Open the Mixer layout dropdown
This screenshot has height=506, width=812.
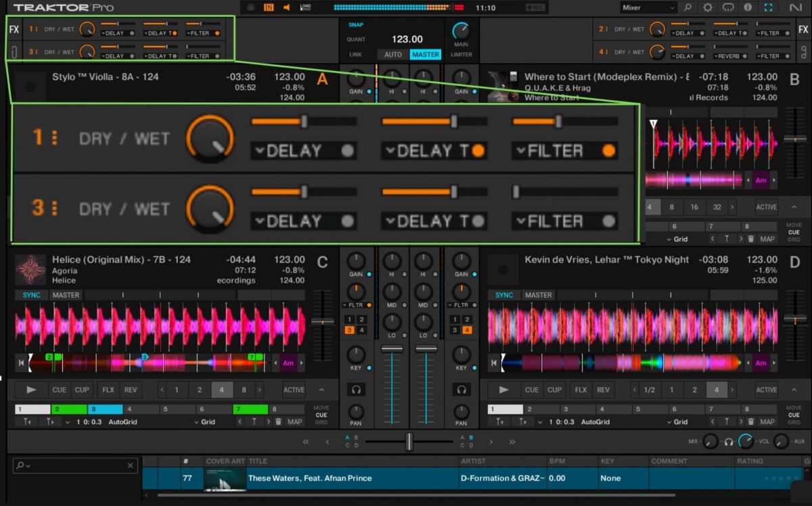point(648,7)
